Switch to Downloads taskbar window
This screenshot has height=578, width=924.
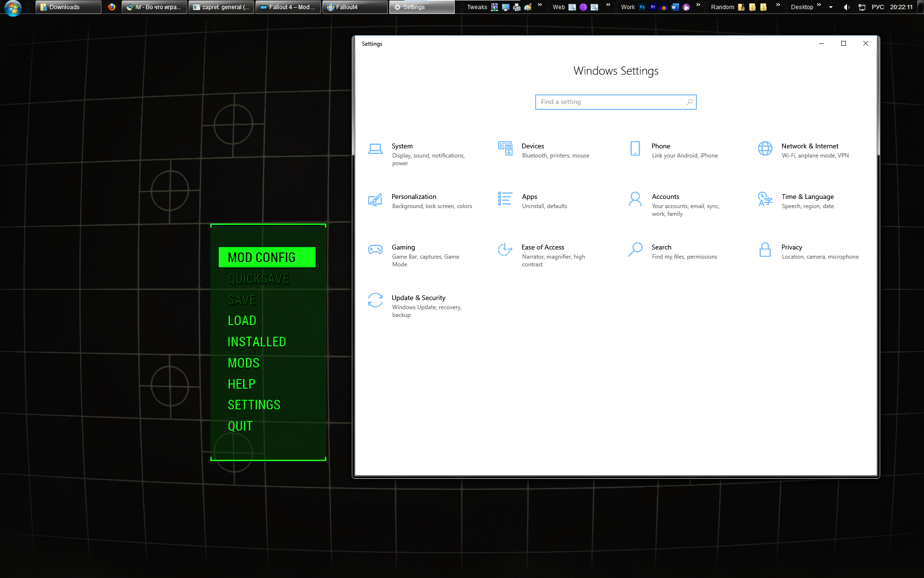pos(68,7)
